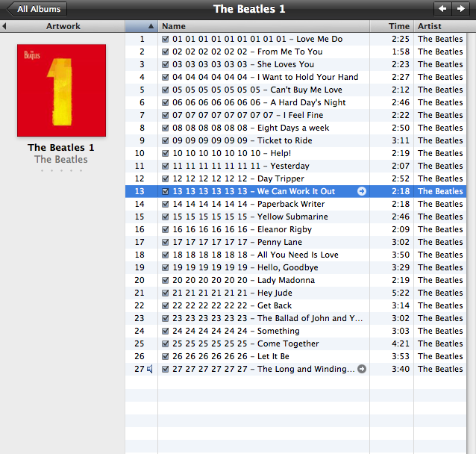Uncheck the Eleanor Rigby track
The image size is (476, 454).
pyautogui.click(x=165, y=229)
